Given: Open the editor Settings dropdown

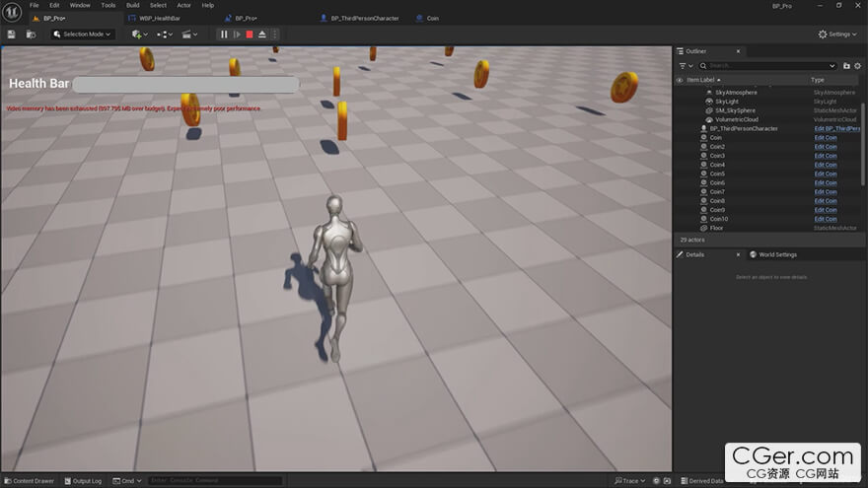Looking at the screenshot, I should (x=836, y=35).
